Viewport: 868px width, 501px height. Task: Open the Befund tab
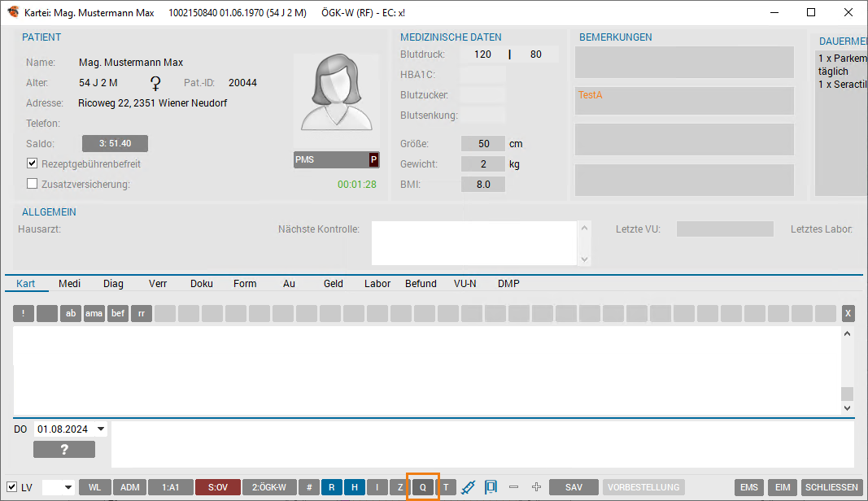(x=421, y=283)
